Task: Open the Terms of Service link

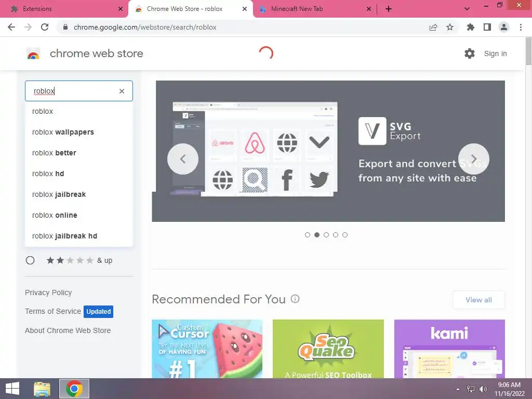Action: pos(53,311)
